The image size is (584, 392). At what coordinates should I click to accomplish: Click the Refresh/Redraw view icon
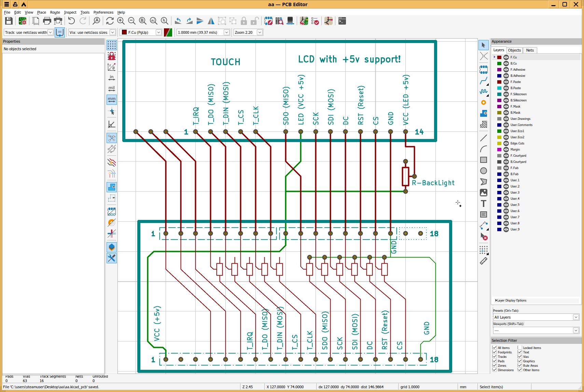110,21
